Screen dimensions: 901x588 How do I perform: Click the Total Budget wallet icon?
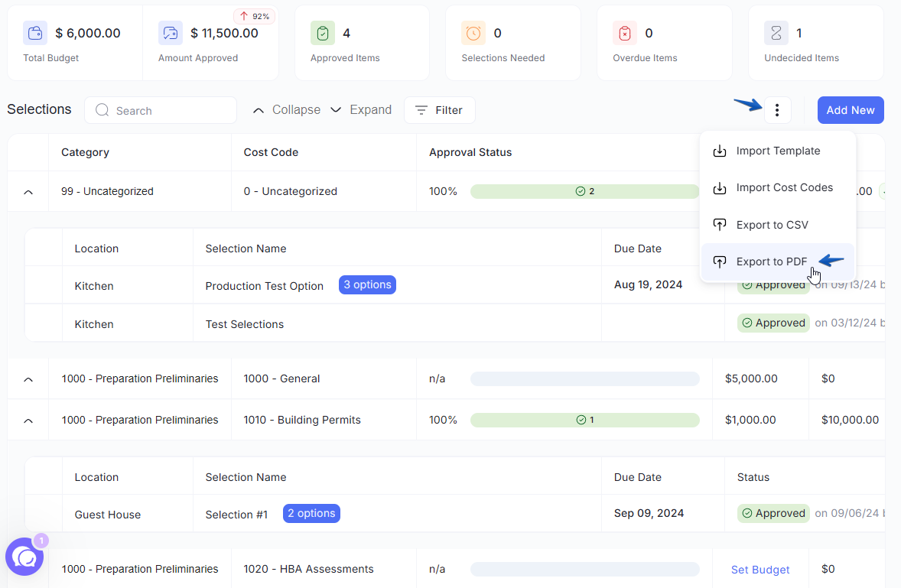(x=35, y=34)
